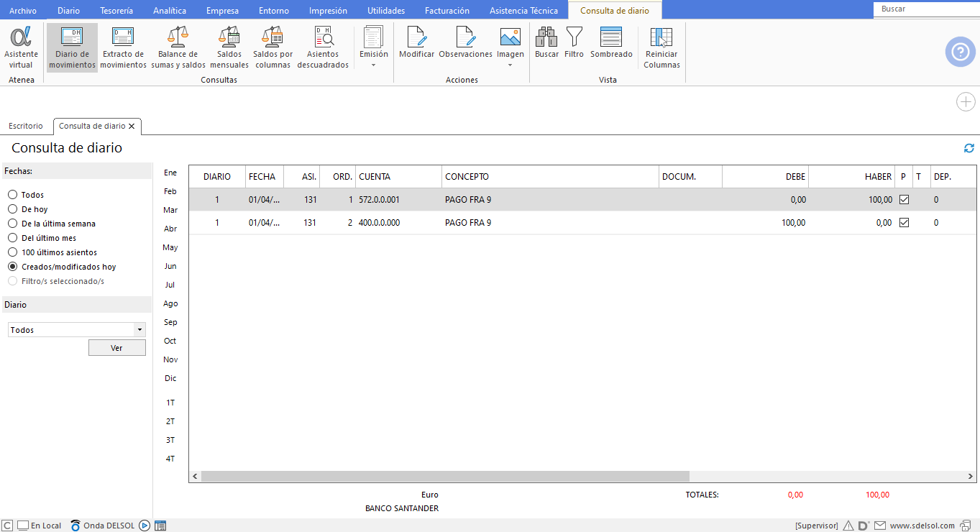Click the Imagen icon
980x532 pixels.
click(510, 37)
